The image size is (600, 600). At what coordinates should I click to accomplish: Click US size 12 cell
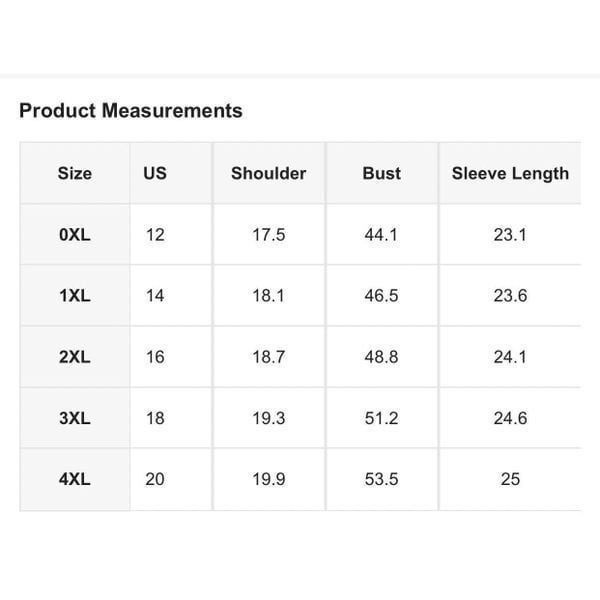(155, 235)
